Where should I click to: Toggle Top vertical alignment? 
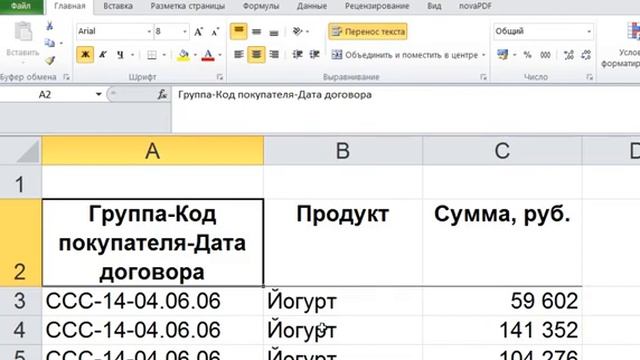tap(238, 31)
